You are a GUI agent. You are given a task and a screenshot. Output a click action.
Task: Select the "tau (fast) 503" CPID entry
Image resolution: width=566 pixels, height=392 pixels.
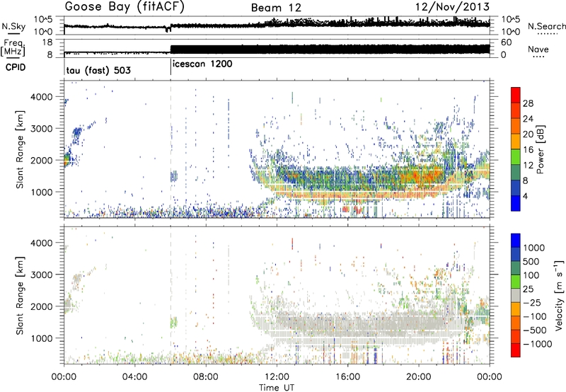click(98, 70)
